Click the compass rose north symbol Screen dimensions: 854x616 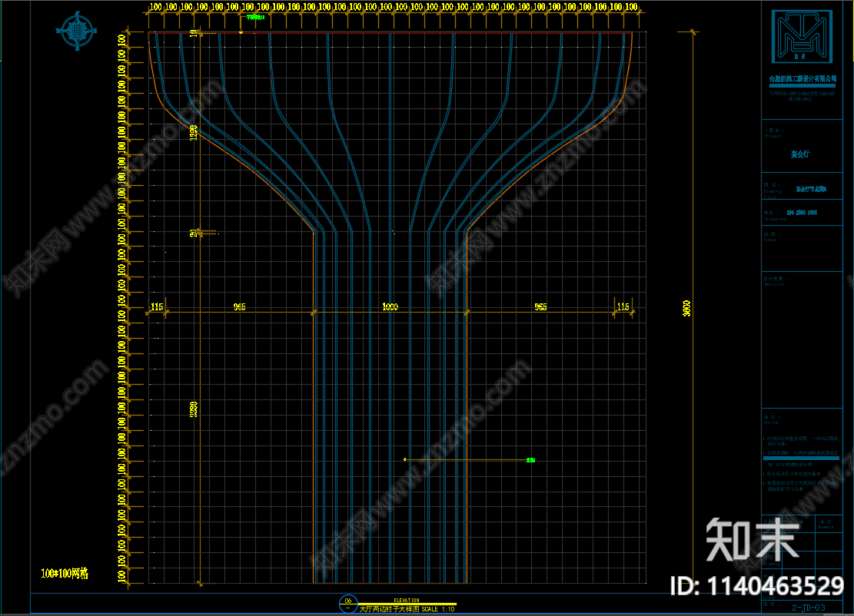pos(77,31)
